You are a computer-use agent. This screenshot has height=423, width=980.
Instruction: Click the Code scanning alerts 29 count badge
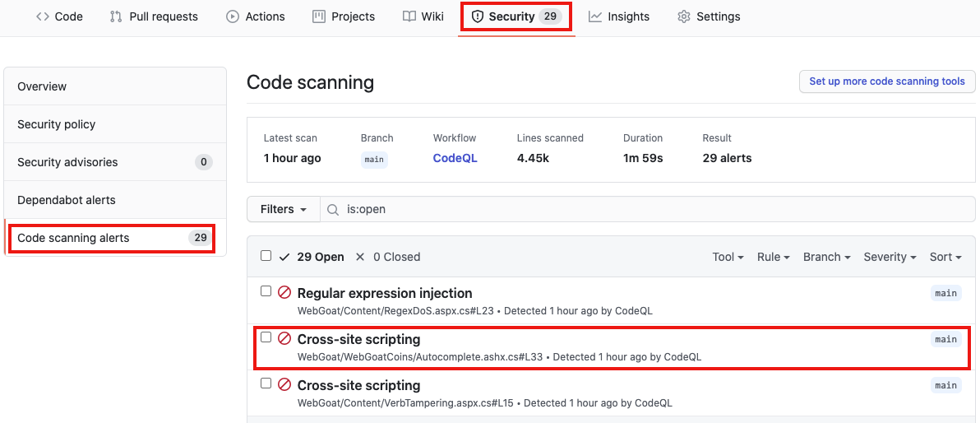coord(200,238)
